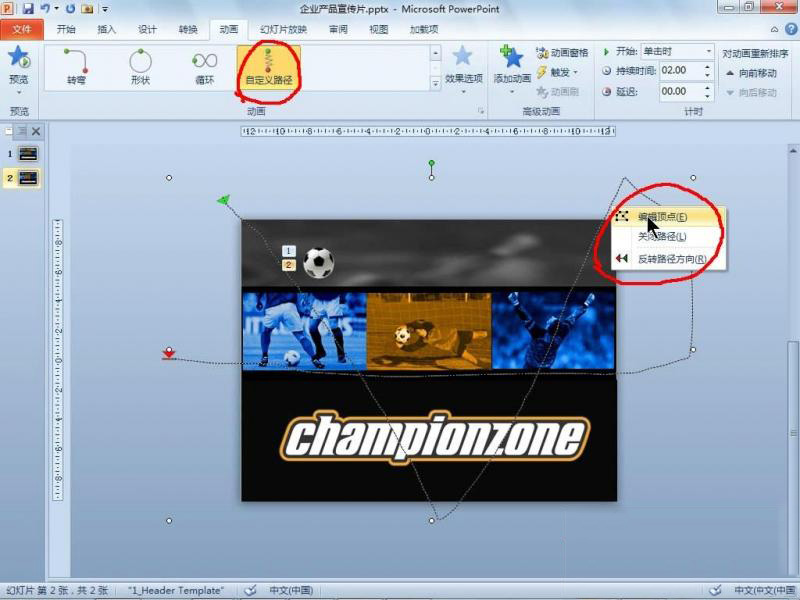Open Effect Options (效果选项) star icon
This screenshot has width=800, height=600.
[462, 57]
